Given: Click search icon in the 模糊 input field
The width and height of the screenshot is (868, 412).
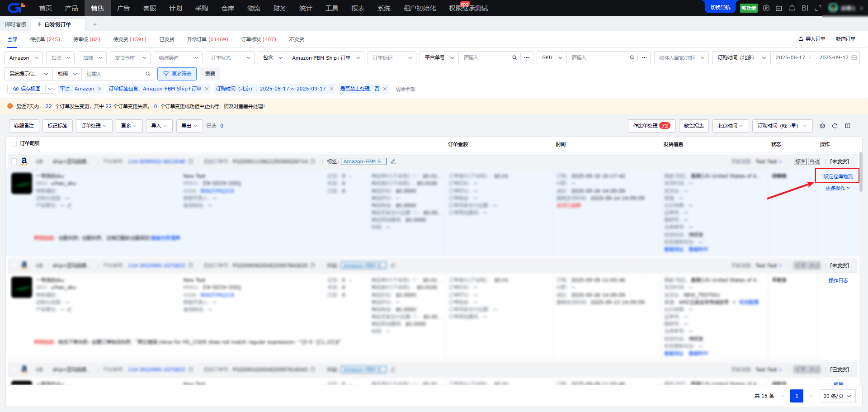Looking at the screenshot, I should click(148, 74).
